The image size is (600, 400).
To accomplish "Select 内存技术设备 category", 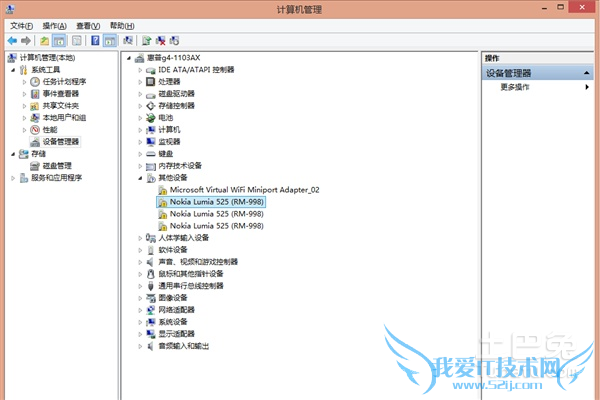I will point(180,166).
